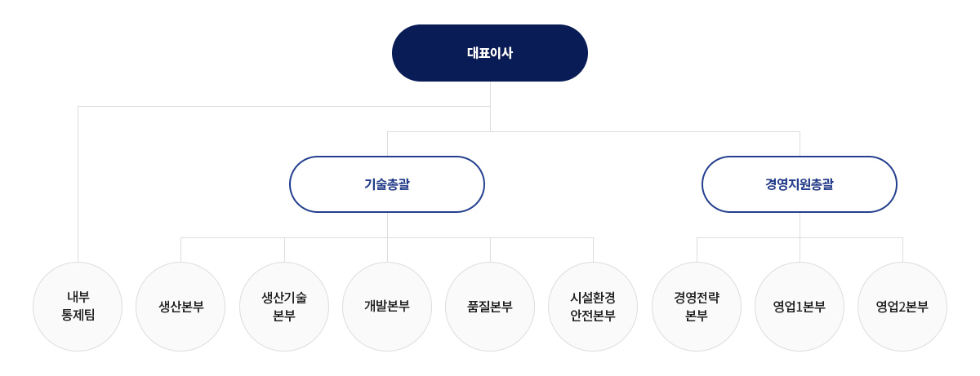This screenshot has width=980, height=376.
Task: Select the 기술총괄 box
Action: point(387,184)
